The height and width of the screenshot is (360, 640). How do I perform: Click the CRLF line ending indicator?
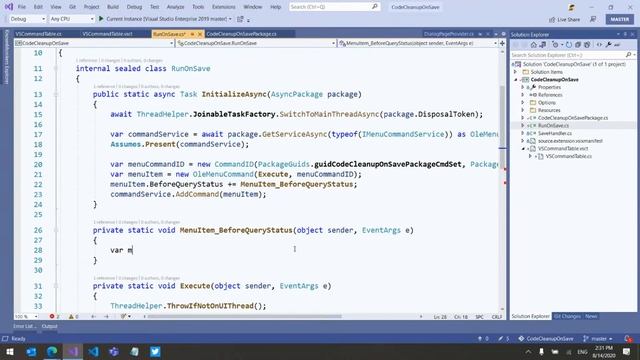point(497,317)
